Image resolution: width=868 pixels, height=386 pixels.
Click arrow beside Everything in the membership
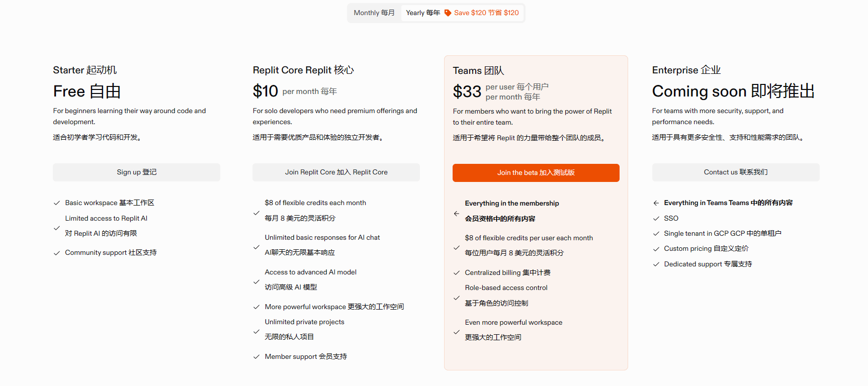click(456, 214)
